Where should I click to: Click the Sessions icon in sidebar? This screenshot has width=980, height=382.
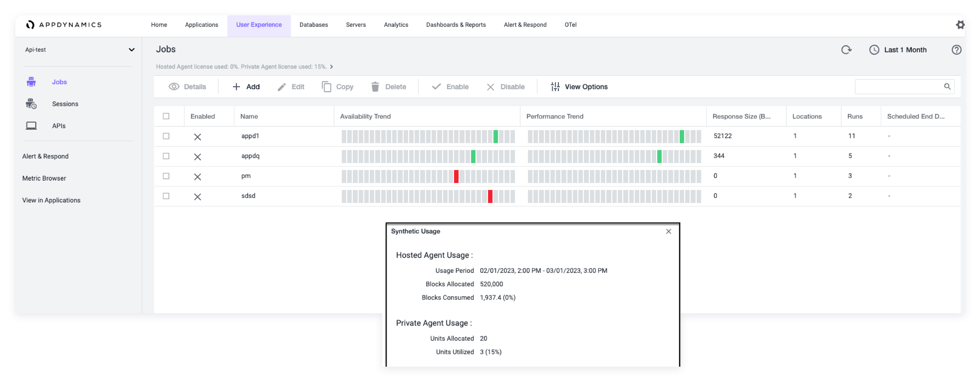click(31, 104)
